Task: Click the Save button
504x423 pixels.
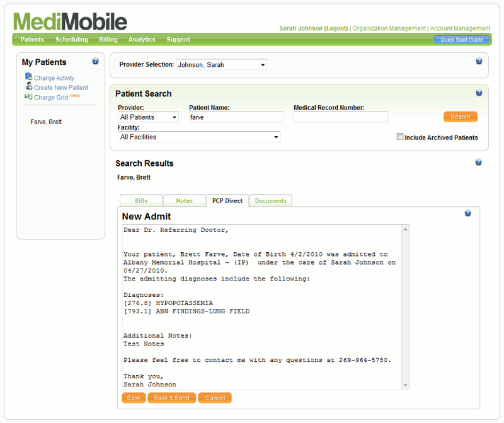Action: click(134, 398)
